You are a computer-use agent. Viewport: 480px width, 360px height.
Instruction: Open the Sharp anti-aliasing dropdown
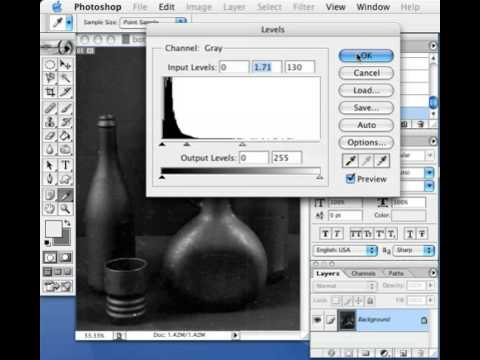pos(414,250)
